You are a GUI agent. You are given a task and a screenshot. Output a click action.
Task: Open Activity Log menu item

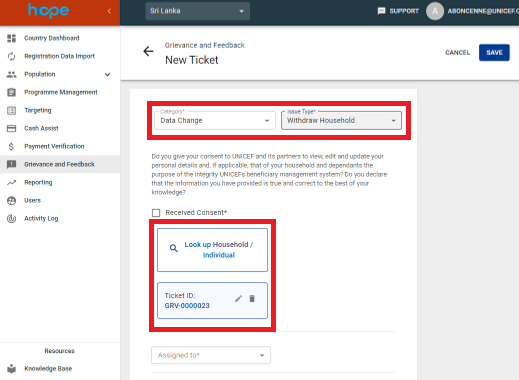(x=60, y=219)
